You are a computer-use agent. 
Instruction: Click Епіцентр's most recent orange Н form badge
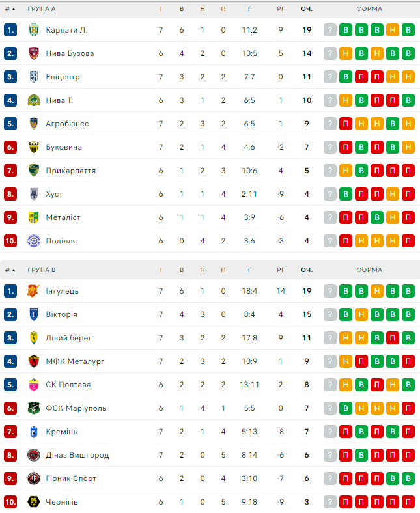pyautogui.click(x=408, y=77)
